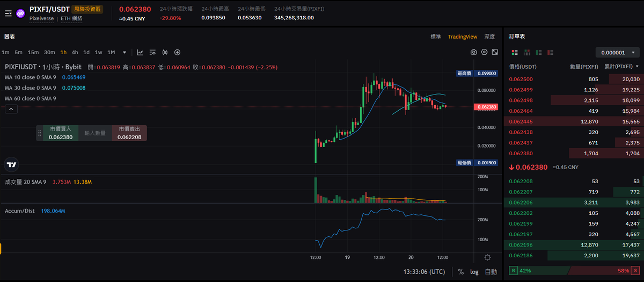Viewport: 644px width, 282px height.
Task: Switch to the TradingView chart tab
Action: [463, 37]
